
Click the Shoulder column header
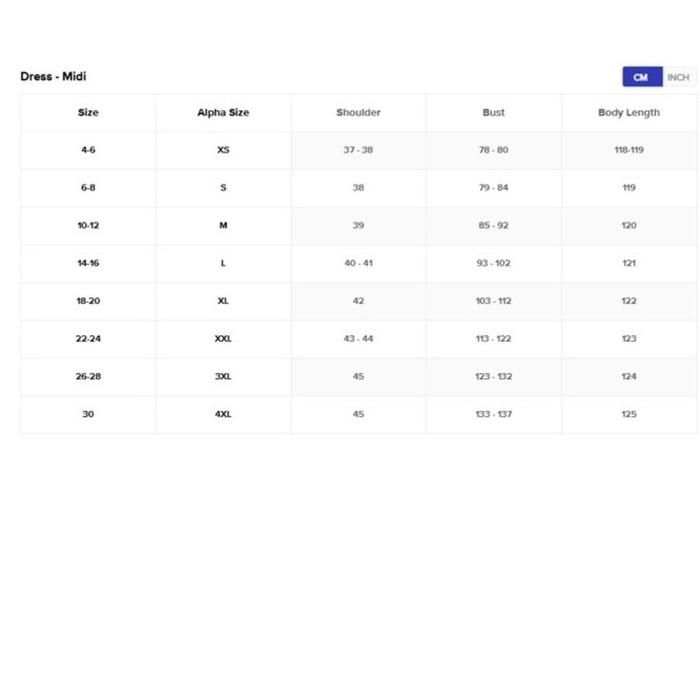[358, 113]
